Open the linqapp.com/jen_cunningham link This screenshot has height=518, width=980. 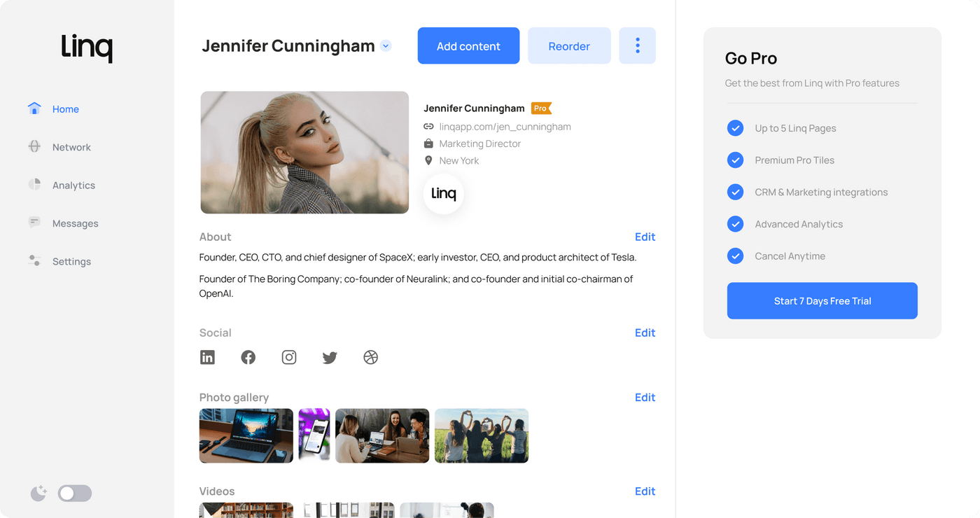505,127
